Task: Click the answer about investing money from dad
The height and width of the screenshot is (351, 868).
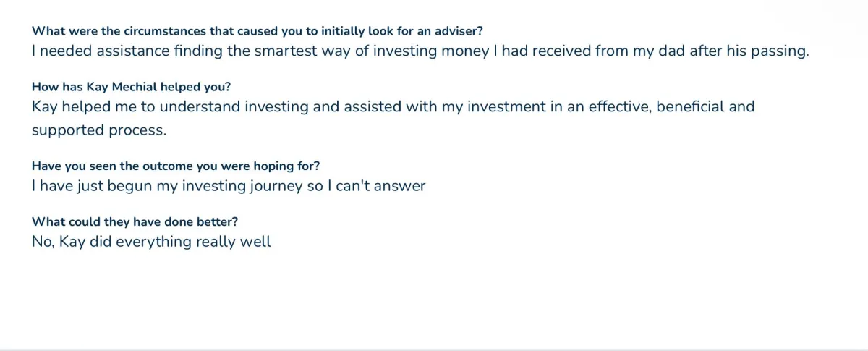Action: [420, 51]
